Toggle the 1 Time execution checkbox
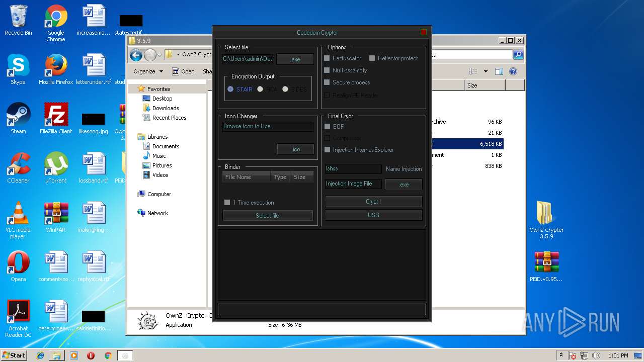 click(x=227, y=203)
